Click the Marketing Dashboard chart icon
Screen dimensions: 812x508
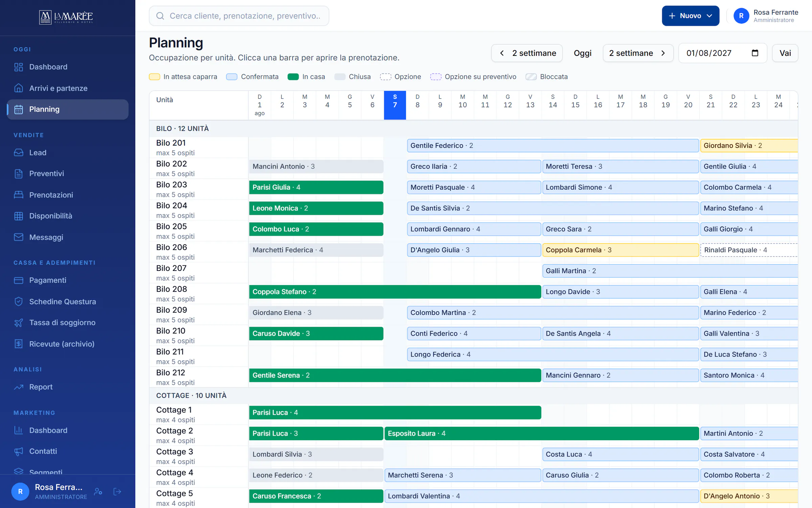[x=19, y=430]
